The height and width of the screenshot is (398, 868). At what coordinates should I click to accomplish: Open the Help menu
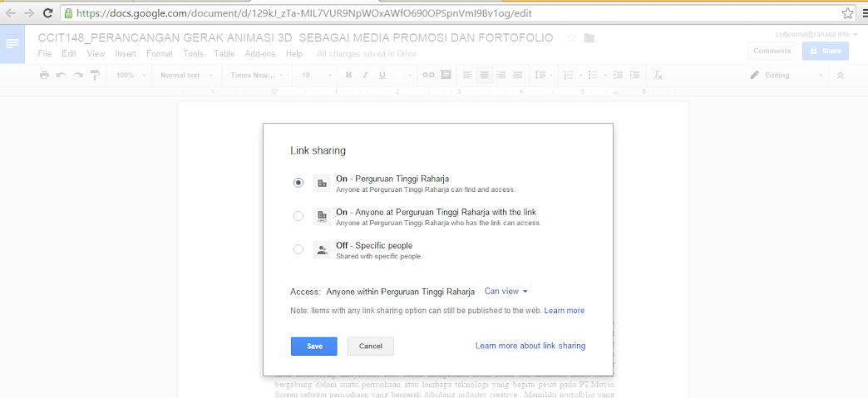[294, 54]
